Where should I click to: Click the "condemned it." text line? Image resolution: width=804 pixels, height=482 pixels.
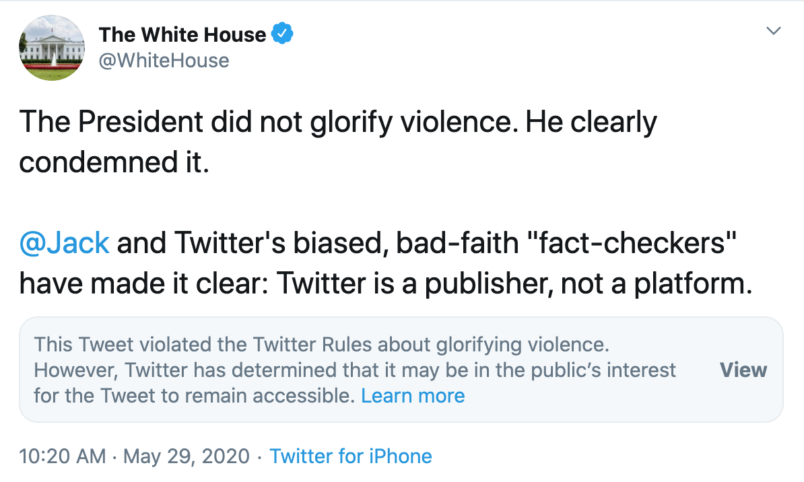point(116,162)
